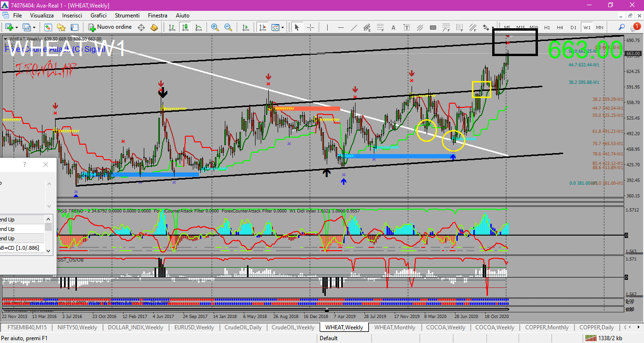This screenshot has height=343, width=644.
Task: Select the W1 timeframe button
Action: pyautogui.click(x=586, y=27)
